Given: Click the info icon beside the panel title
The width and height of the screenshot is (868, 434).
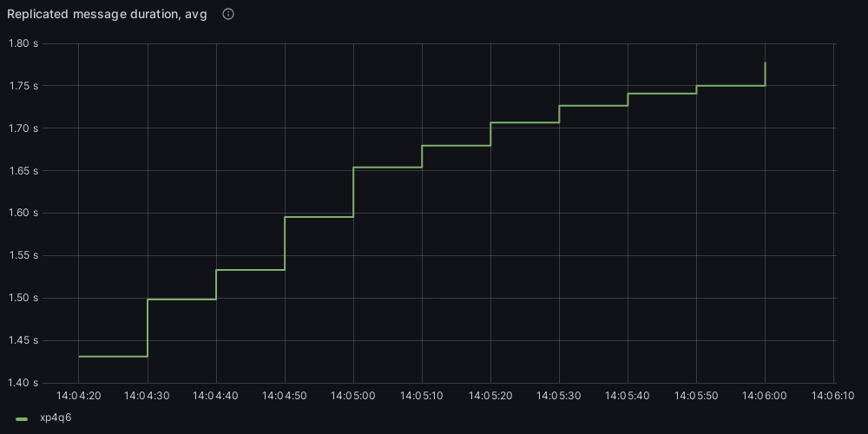Looking at the screenshot, I should (228, 15).
